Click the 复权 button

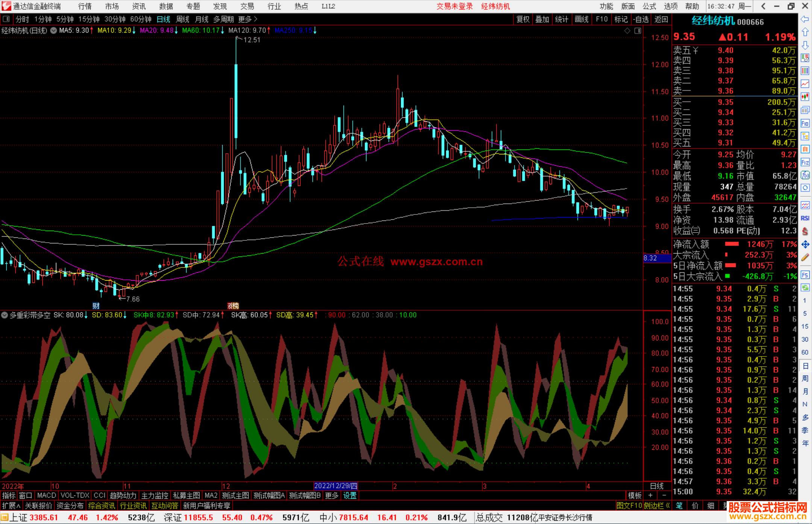(523, 19)
